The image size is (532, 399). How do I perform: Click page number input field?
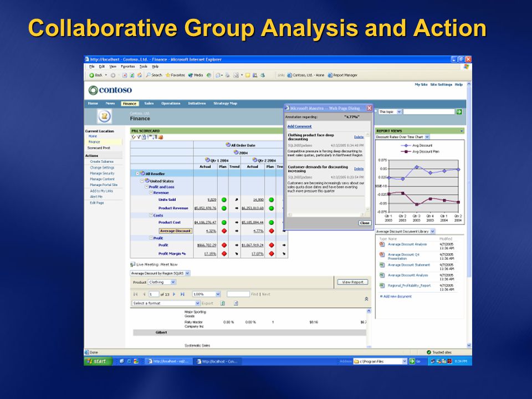[154, 294]
